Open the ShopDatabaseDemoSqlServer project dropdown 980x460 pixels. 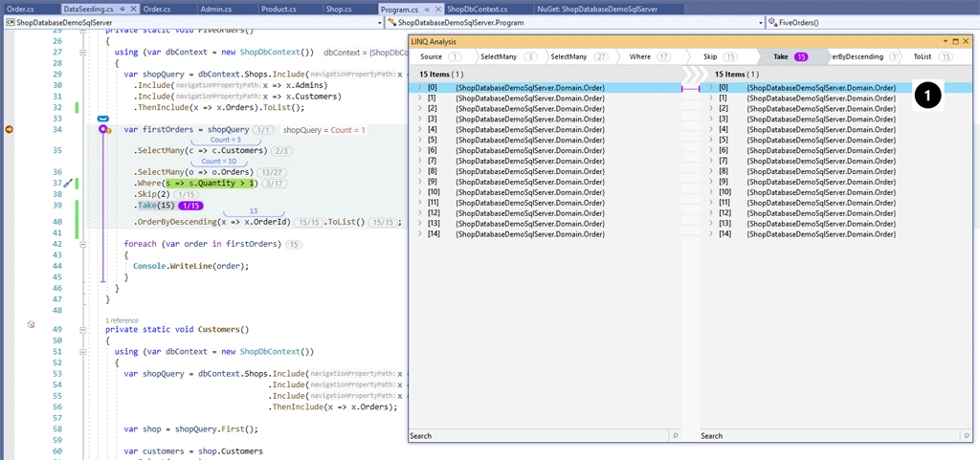(380, 22)
